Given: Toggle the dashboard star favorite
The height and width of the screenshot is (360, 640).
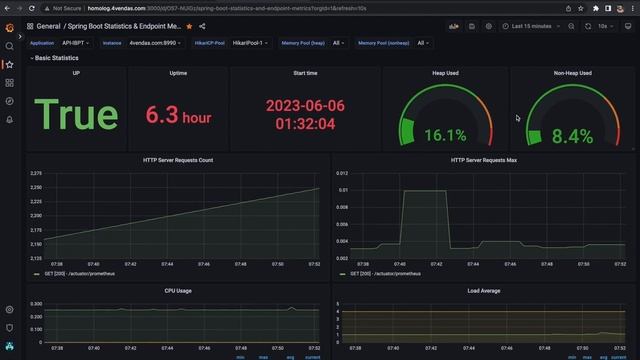Looking at the screenshot, I should (189, 26).
